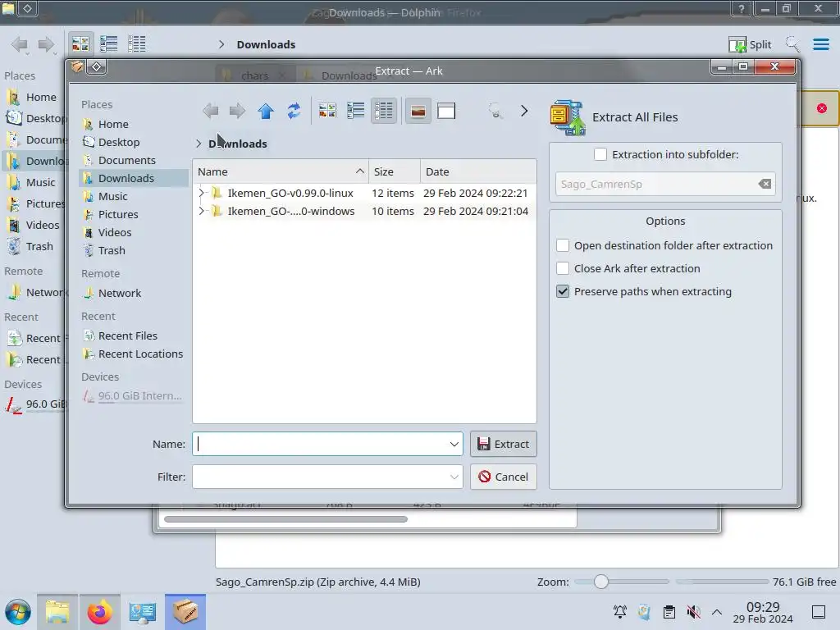Screen dimensions: 840x630
Task: Select 96.0 GiB internal device in Ark dialog
Action: pos(134,396)
